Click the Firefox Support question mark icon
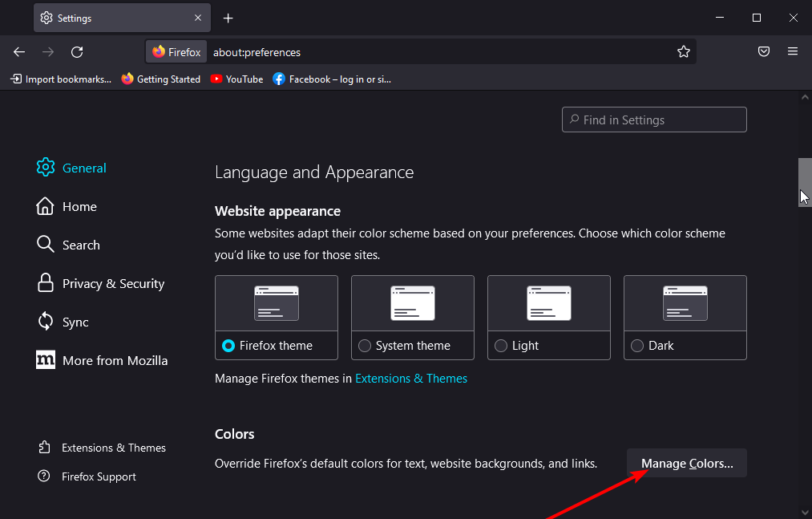Screen dimensions: 812x519 pos(44,476)
